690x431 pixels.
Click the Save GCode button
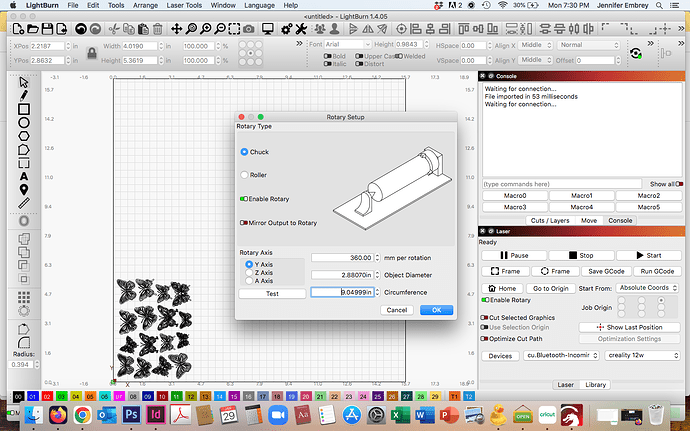pos(606,271)
